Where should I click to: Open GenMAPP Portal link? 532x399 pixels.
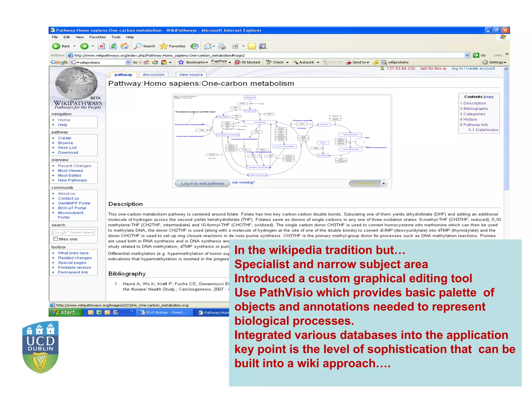(x=74, y=203)
